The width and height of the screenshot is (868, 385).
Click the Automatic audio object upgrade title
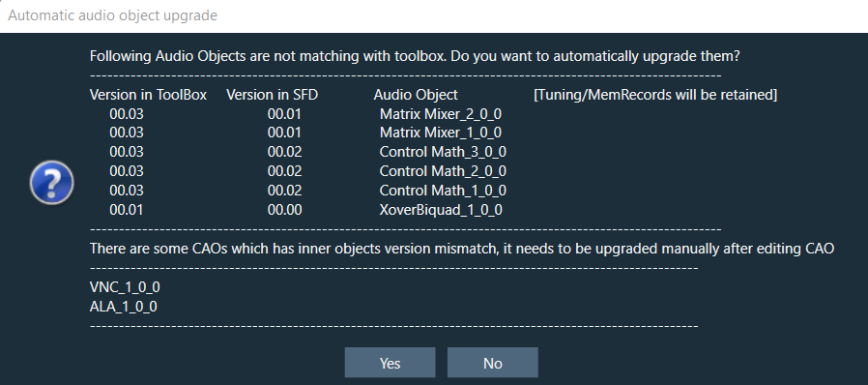[112, 15]
